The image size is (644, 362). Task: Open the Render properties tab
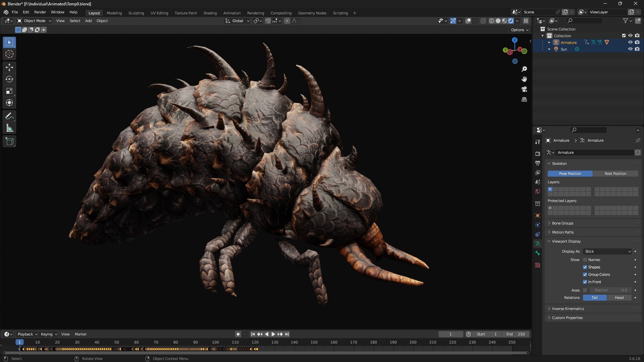[538, 154]
